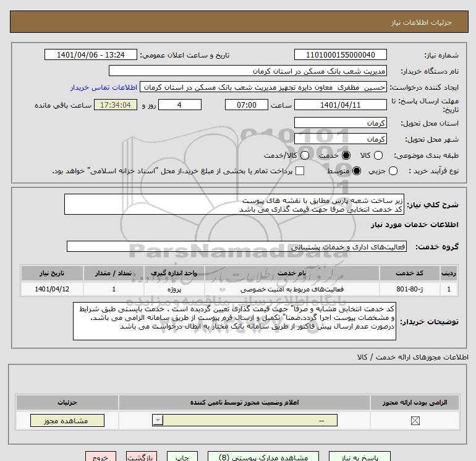The image size is (476, 461).
Task: Click the واحد اندازه گیری column header
Action: click(174, 273)
